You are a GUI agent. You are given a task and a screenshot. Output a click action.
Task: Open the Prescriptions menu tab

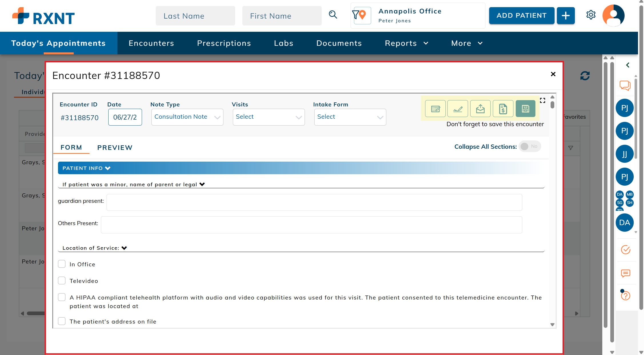tap(224, 43)
